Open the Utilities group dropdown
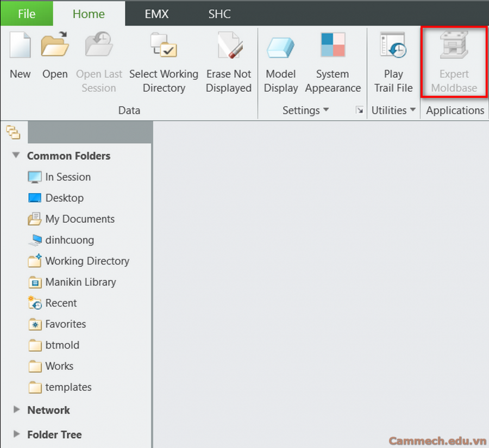 (413, 110)
